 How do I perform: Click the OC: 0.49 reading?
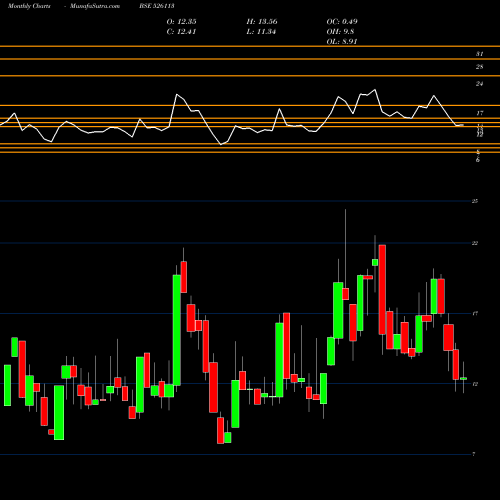342,22
